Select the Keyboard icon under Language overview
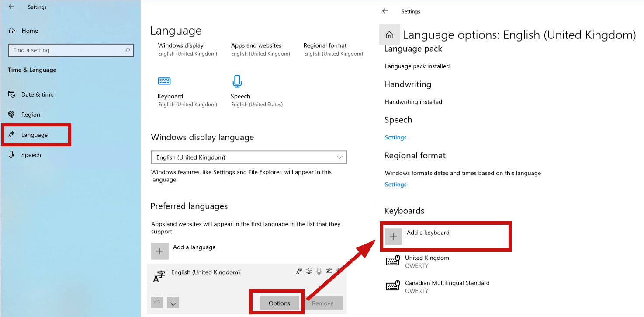The image size is (644, 317). pos(164,81)
